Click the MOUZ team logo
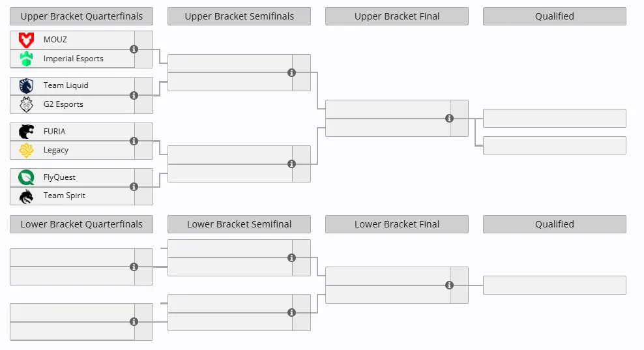 coord(26,40)
